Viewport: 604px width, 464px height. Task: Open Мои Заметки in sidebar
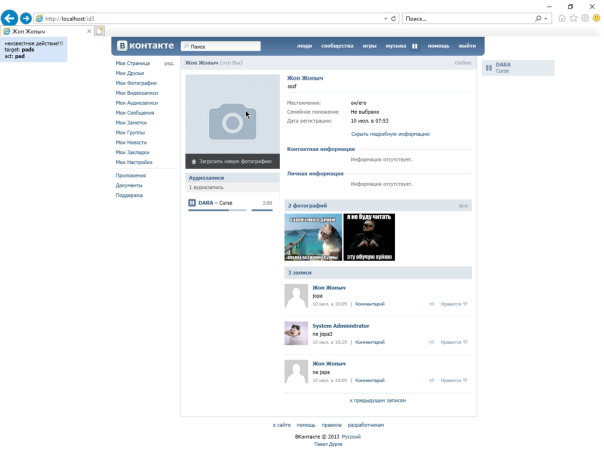click(x=131, y=123)
